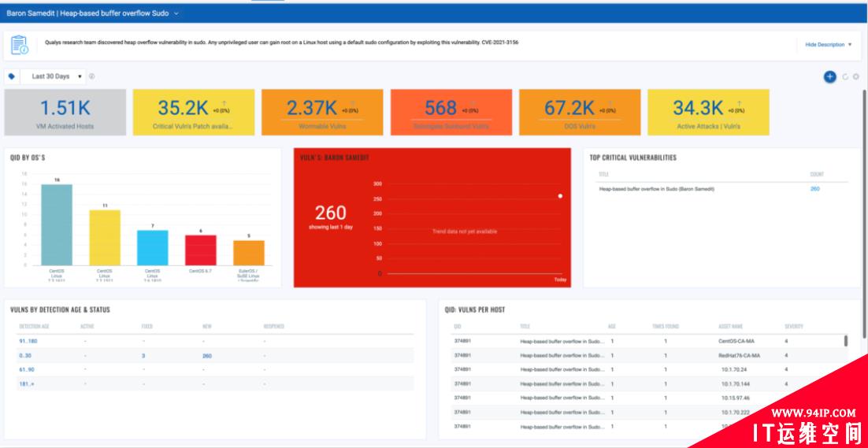Viewport: 868px width, 448px height.
Task: Click the yellow bar with value 11
Action: (x=105, y=238)
